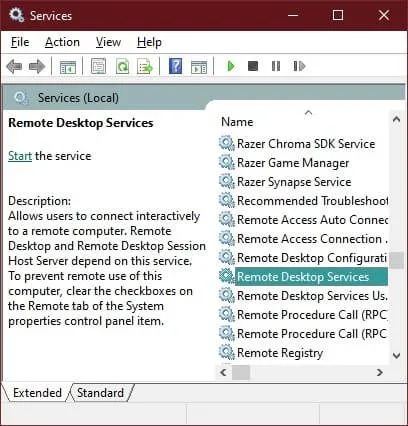
Task: Click the gear icon beside Remote Registry
Action: point(227,352)
